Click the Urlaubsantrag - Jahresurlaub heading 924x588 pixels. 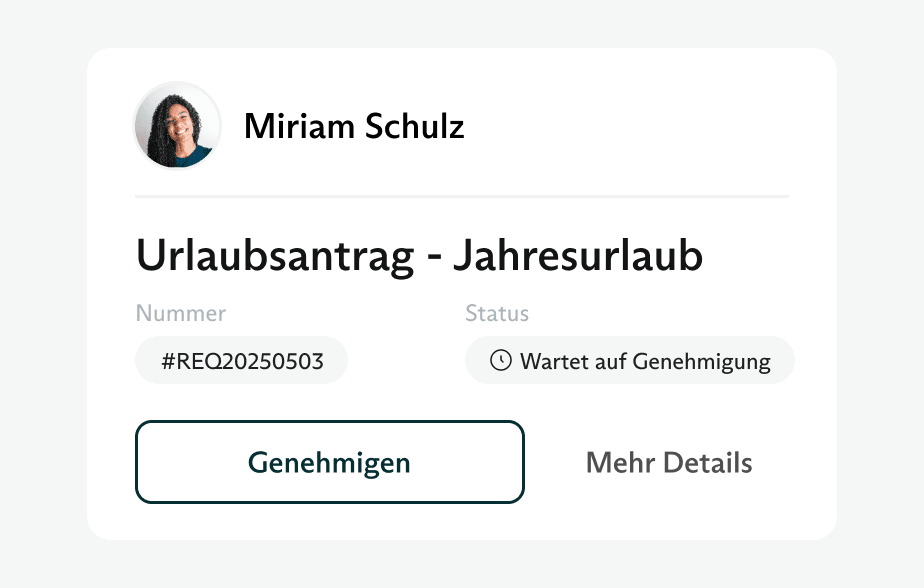coord(419,256)
